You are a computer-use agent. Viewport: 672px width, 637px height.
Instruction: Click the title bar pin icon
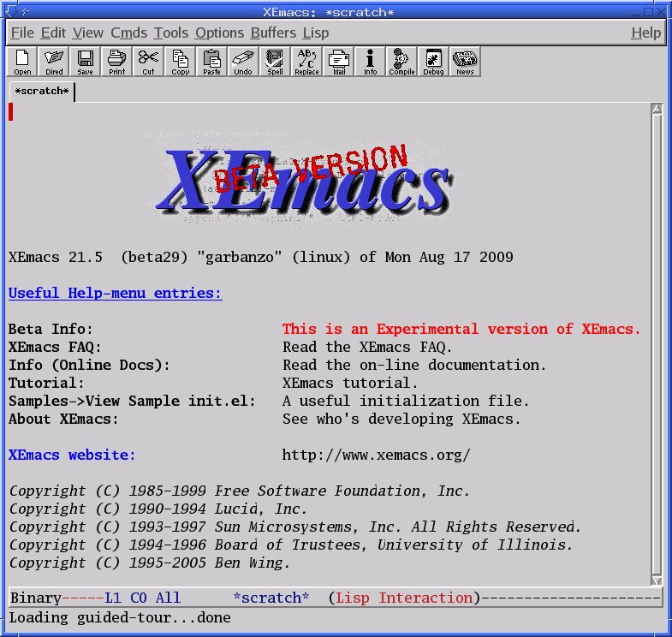tap(26, 11)
